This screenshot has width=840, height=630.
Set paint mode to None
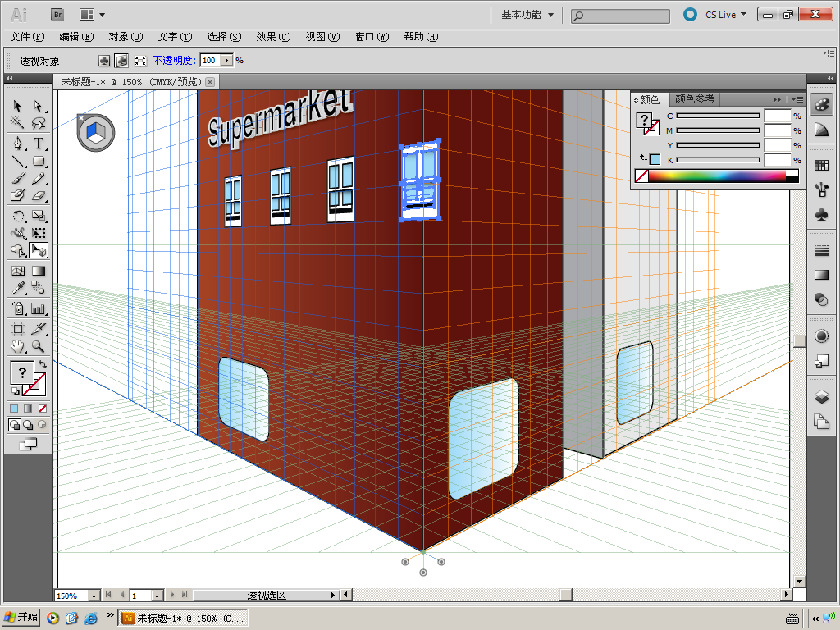43,408
